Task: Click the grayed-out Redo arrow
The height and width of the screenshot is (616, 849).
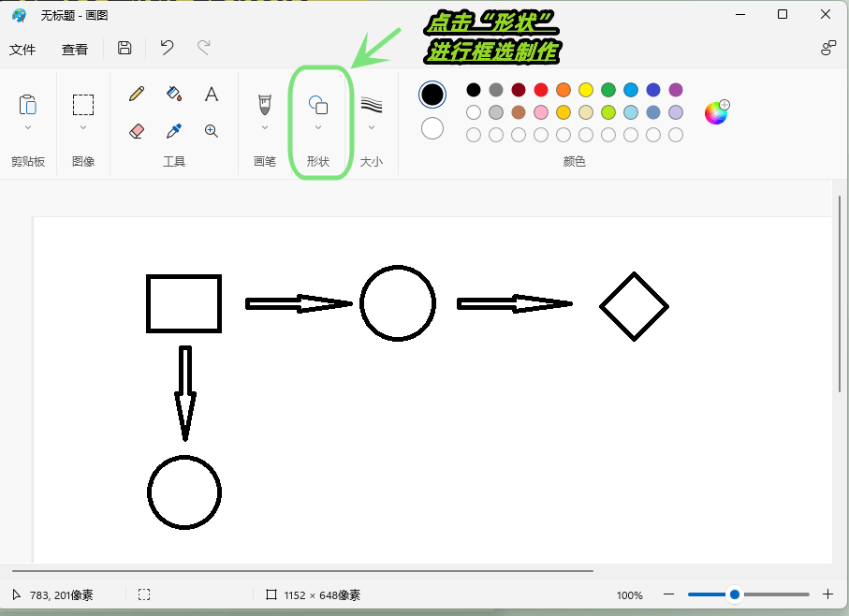Action: click(x=203, y=48)
